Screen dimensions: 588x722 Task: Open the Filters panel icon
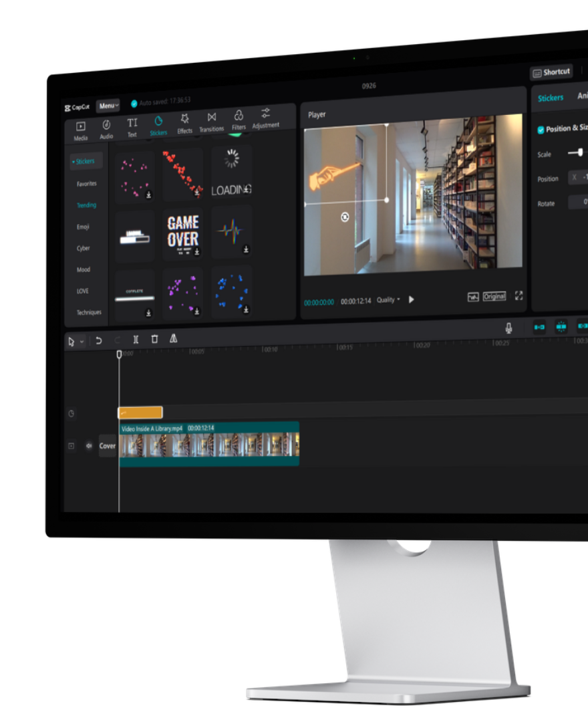[x=239, y=115]
